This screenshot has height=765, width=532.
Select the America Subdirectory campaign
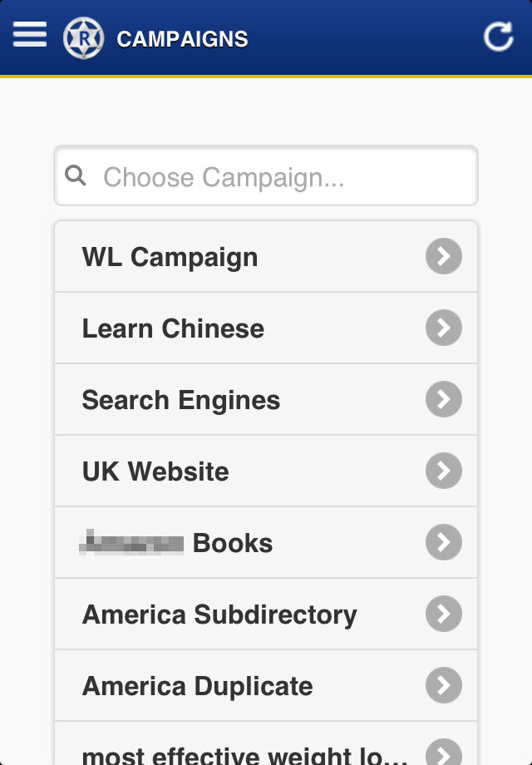click(x=219, y=614)
